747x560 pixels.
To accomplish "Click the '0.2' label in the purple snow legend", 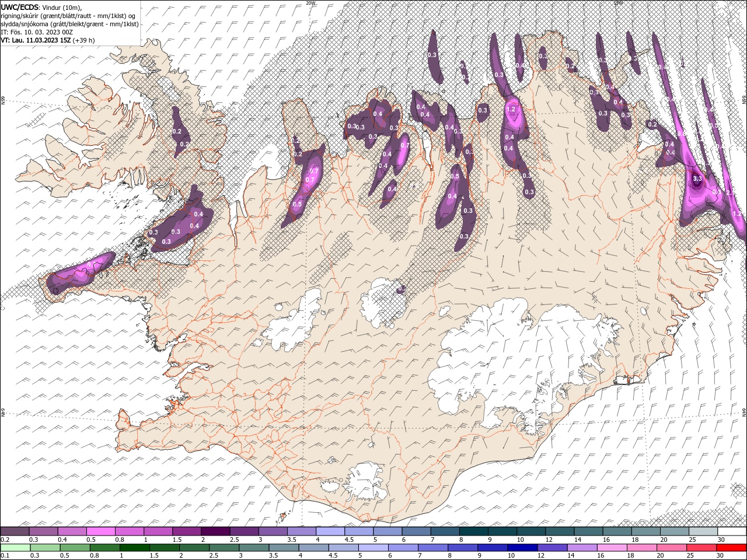I will click(5, 540).
